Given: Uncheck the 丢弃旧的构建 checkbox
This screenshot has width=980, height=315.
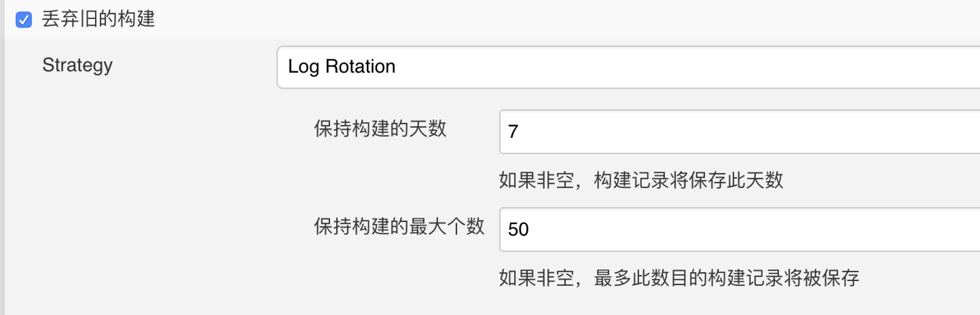Looking at the screenshot, I should [23, 20].
